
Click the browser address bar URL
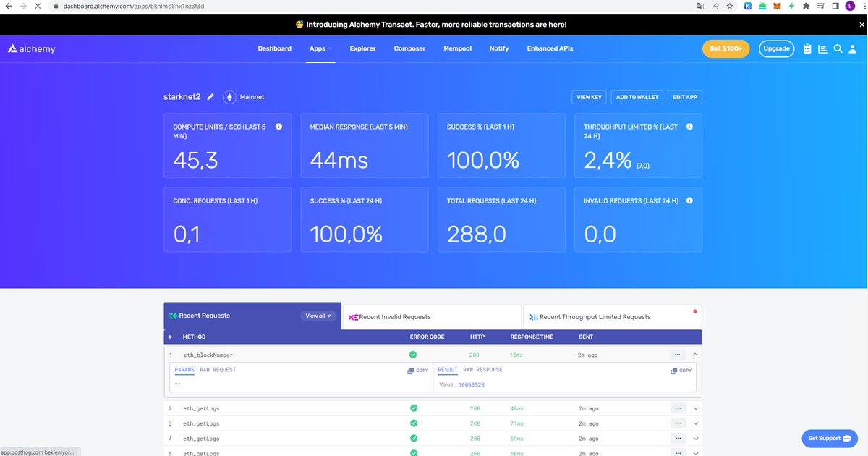[x=134, y=6]
